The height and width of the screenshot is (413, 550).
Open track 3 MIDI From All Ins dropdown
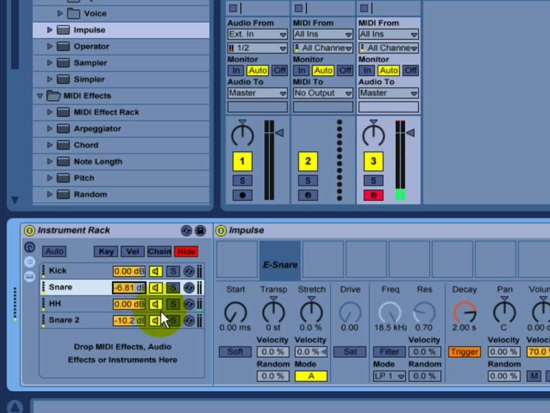tap(389, 34)
